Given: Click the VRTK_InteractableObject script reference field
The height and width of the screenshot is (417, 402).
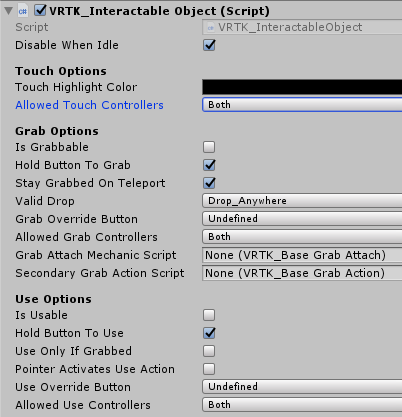Looking at the screenshot, I should (302, 27).
